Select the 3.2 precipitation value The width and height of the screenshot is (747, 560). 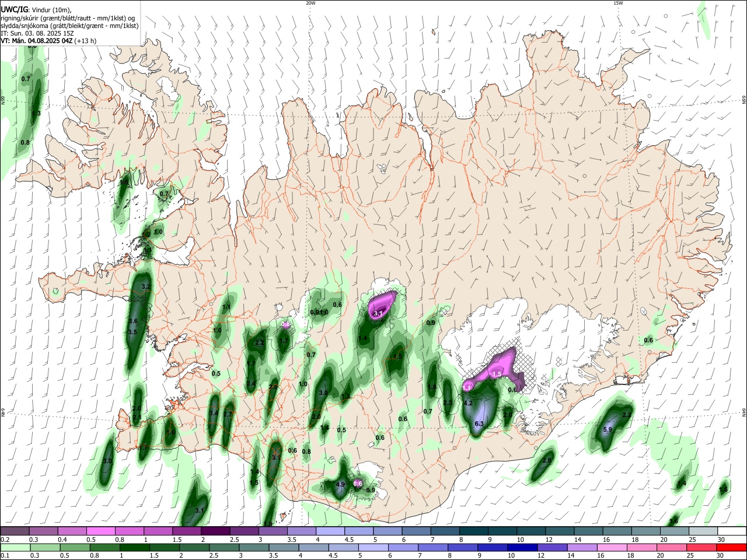(x=146, y=286)
